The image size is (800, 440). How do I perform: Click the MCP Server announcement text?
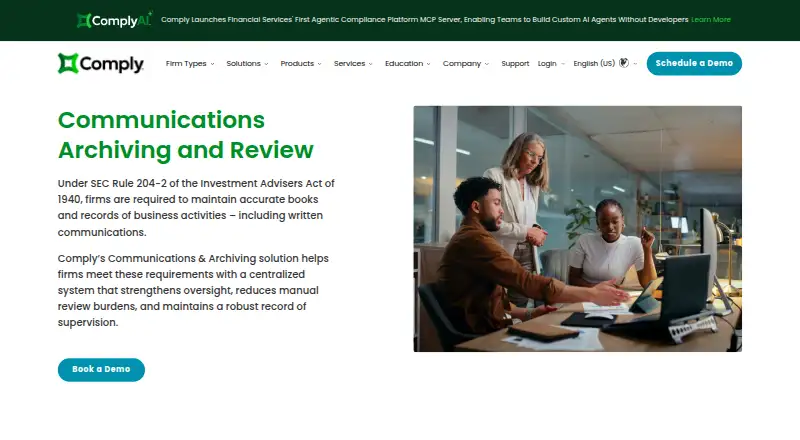424,20
